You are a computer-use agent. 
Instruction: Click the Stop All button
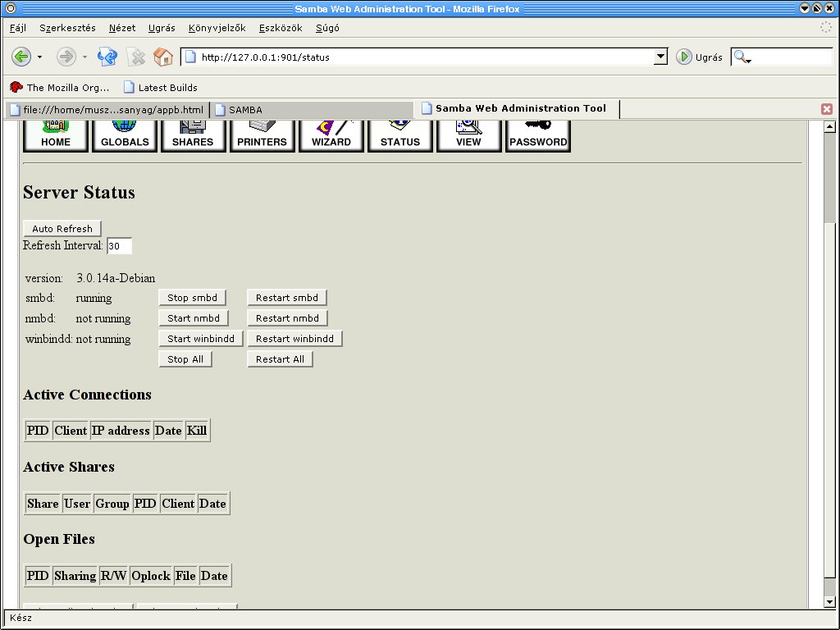(x=185, y=359)
